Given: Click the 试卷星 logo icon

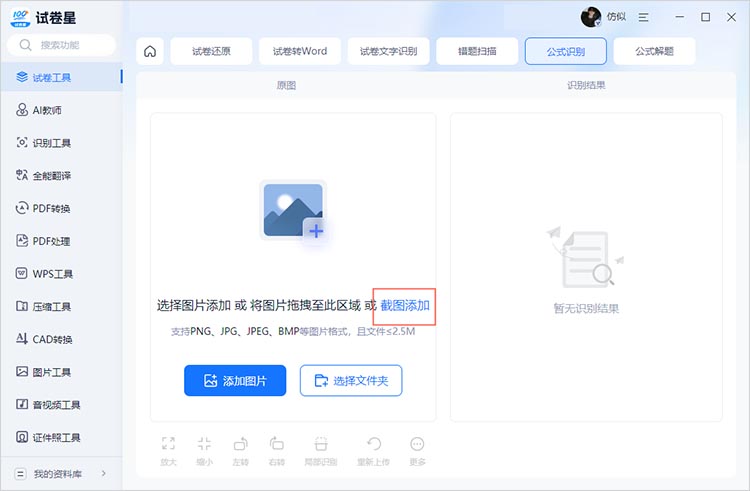Looking at the screenshot, I should point(20,18).
